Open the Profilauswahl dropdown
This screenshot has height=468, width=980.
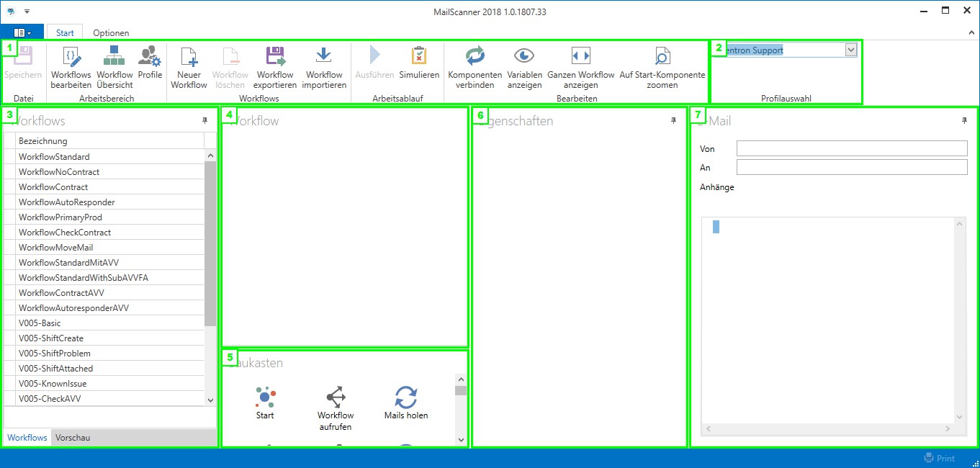click(850, 50)
